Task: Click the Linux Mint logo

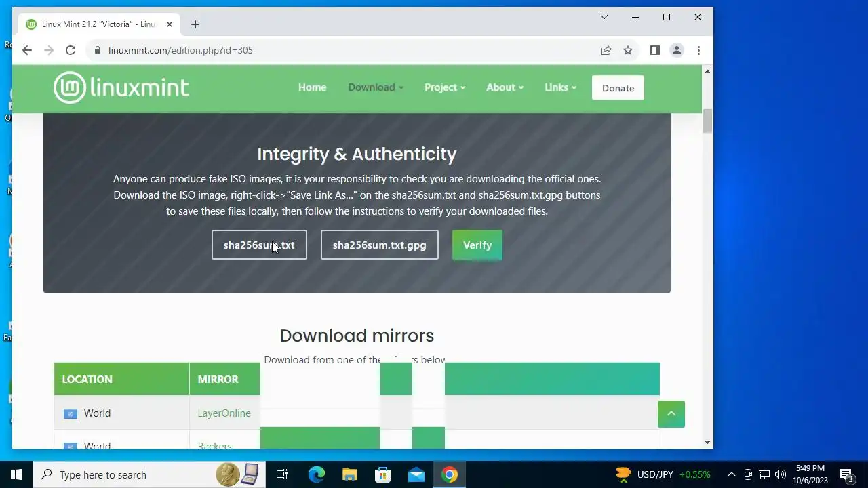Action: point(121,87)
